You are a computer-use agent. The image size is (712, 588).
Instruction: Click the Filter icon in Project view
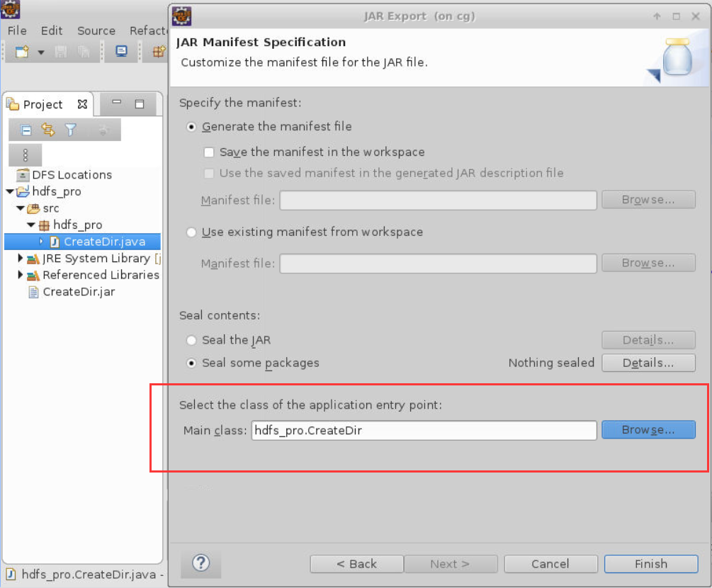click(70, 130)
